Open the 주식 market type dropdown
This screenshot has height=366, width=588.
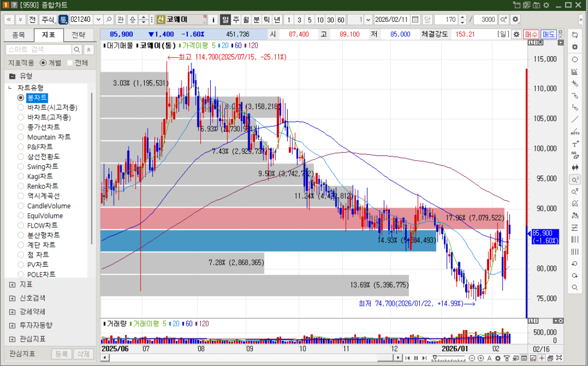click(x=48, y=20)
